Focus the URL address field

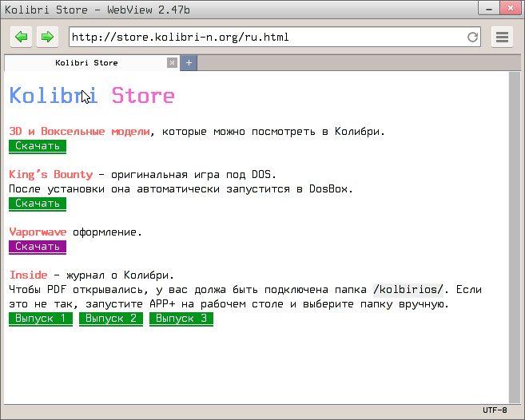pos(264,37)
